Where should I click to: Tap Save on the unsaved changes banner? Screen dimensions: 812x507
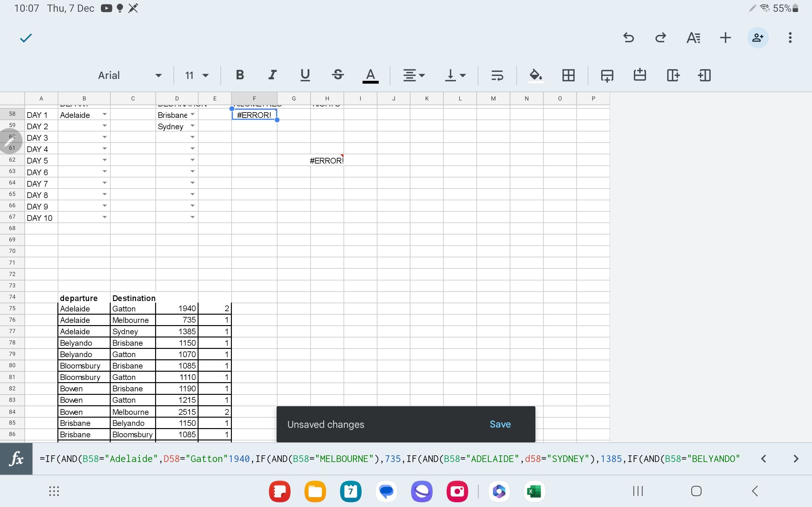click(500, 424)
